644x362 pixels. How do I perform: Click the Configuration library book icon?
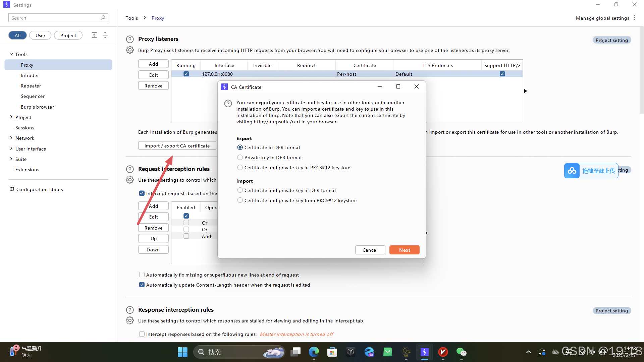(12, 189)
